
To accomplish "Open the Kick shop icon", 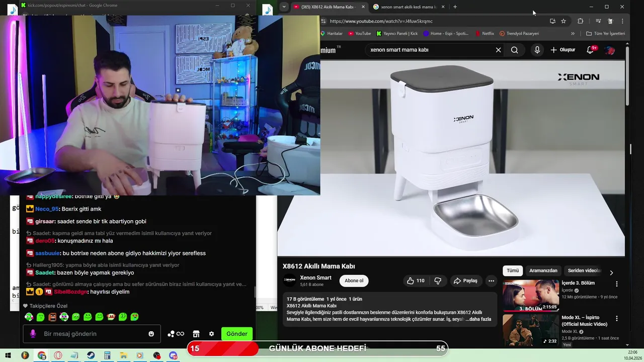I will click(x=196, y=334).
